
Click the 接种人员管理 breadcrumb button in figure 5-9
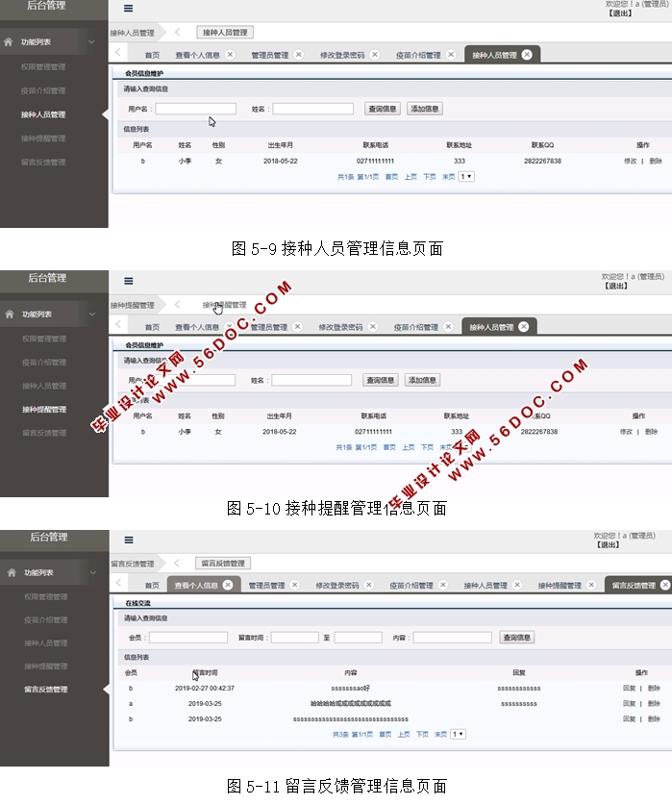coord(225,33)
